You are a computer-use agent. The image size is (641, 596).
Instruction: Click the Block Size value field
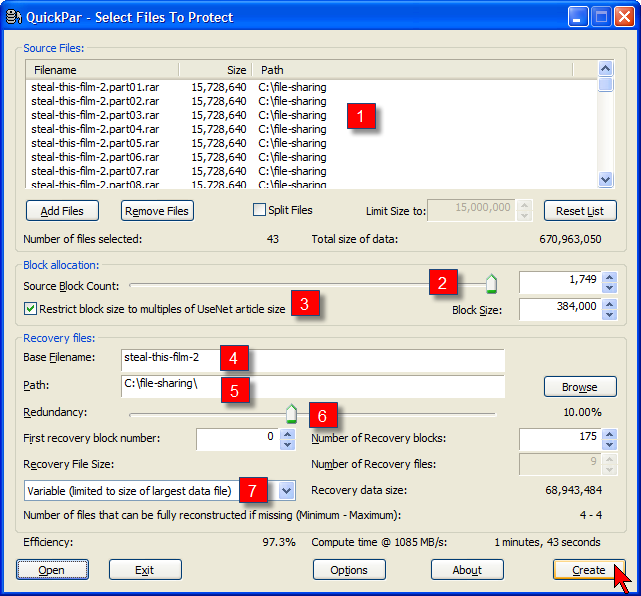560,309
